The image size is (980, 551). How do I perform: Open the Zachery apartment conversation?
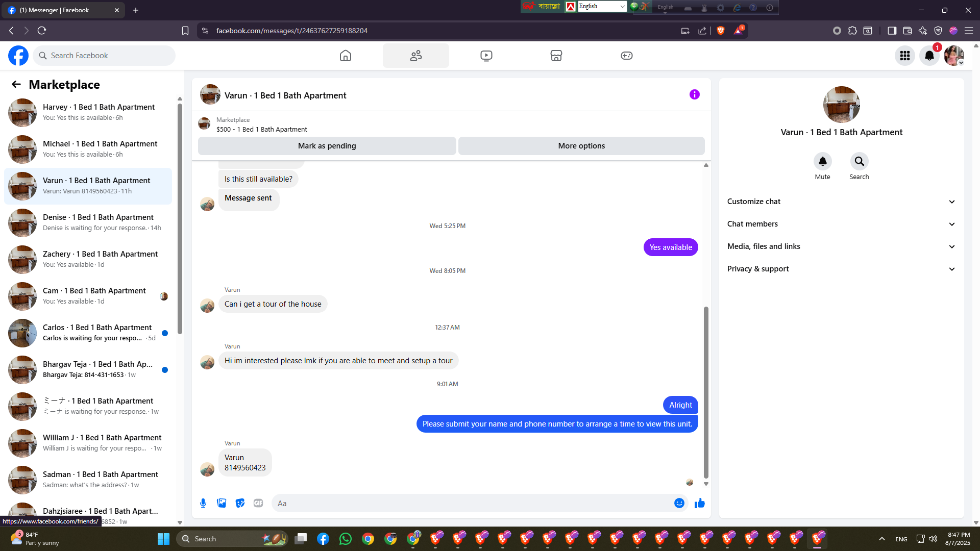[x=88, y=260]
